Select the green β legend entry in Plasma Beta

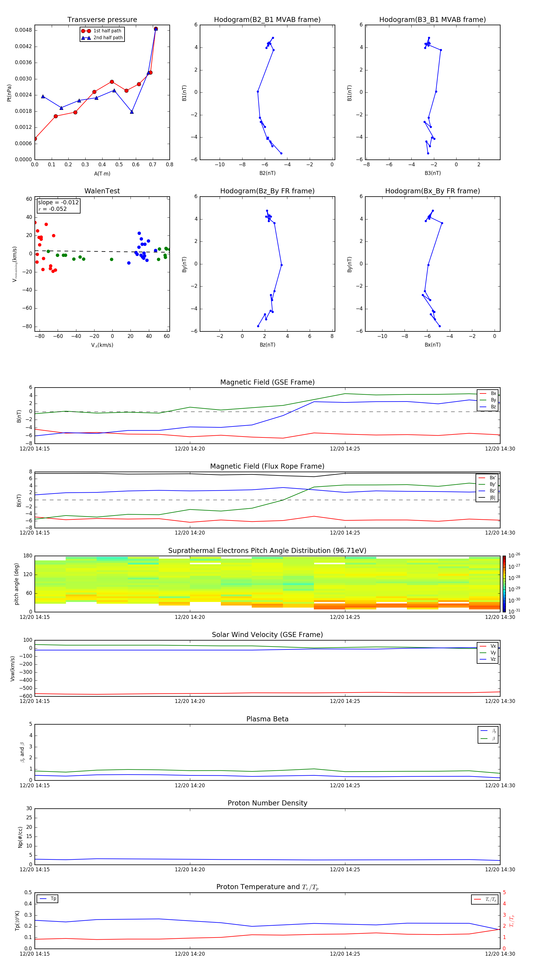pos(488,739)
